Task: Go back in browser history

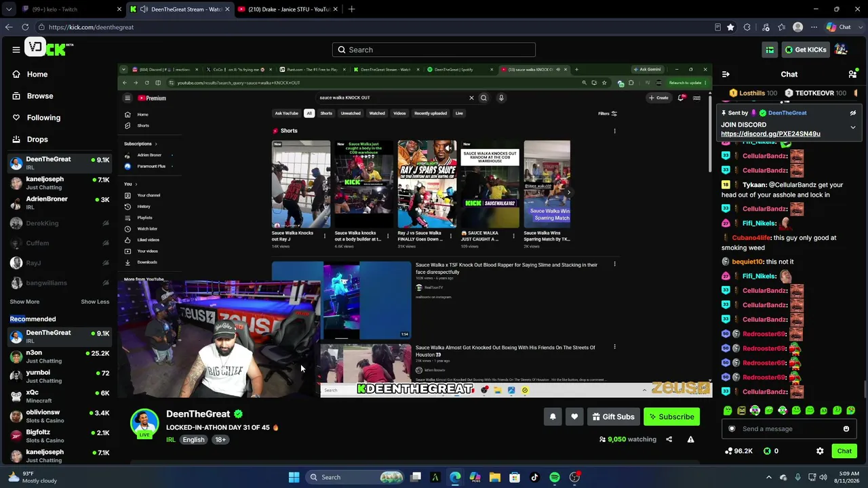Action: (x=8, y=27)
